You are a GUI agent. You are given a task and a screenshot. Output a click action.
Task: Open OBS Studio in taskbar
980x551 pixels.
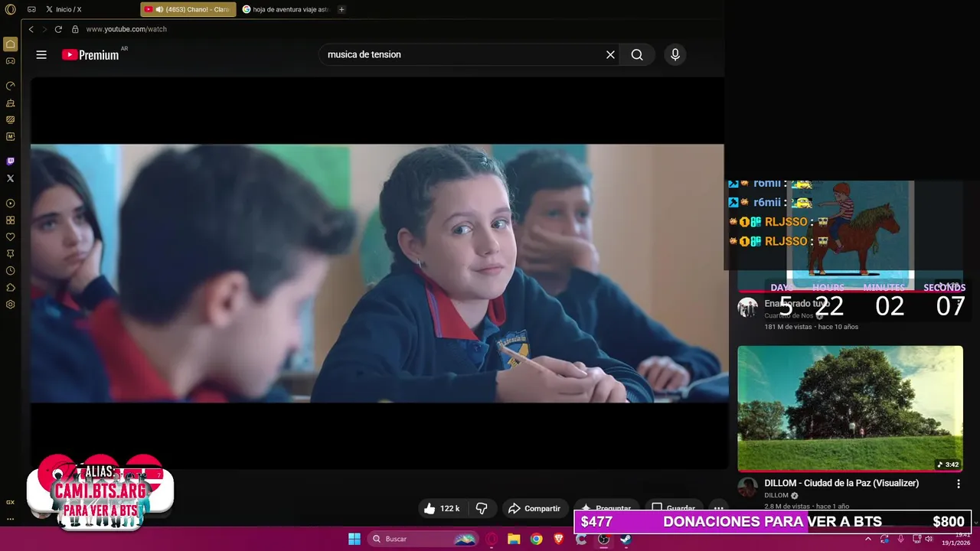coord(603,539)
